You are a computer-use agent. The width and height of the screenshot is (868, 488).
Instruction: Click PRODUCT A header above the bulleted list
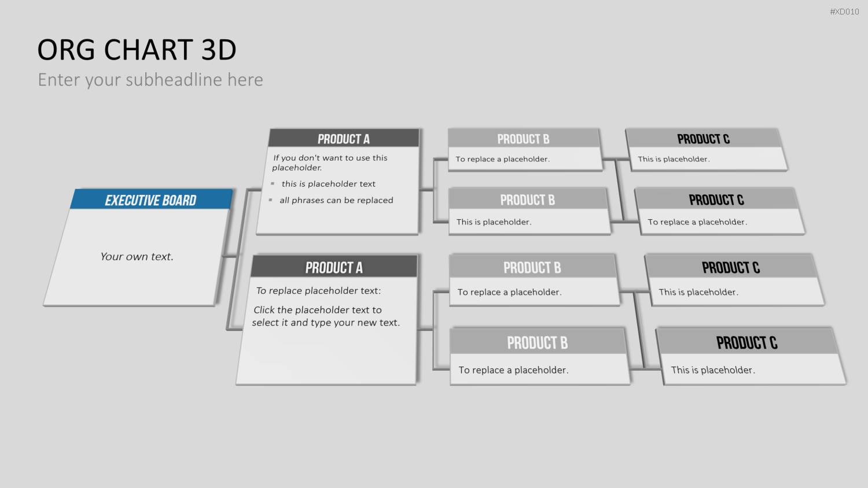(344, 139)
